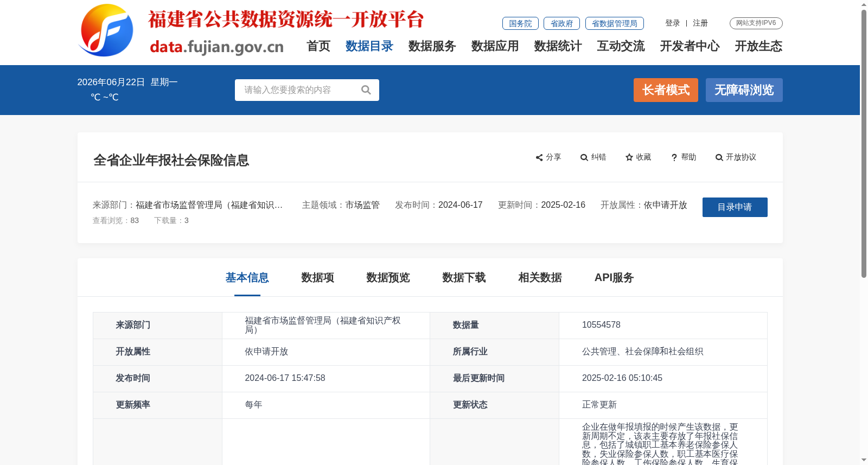The height and width of the screenshot is (465, 868).
Task: Click the data.fujian.gov.cn site address text
Action: click(216, 47)
